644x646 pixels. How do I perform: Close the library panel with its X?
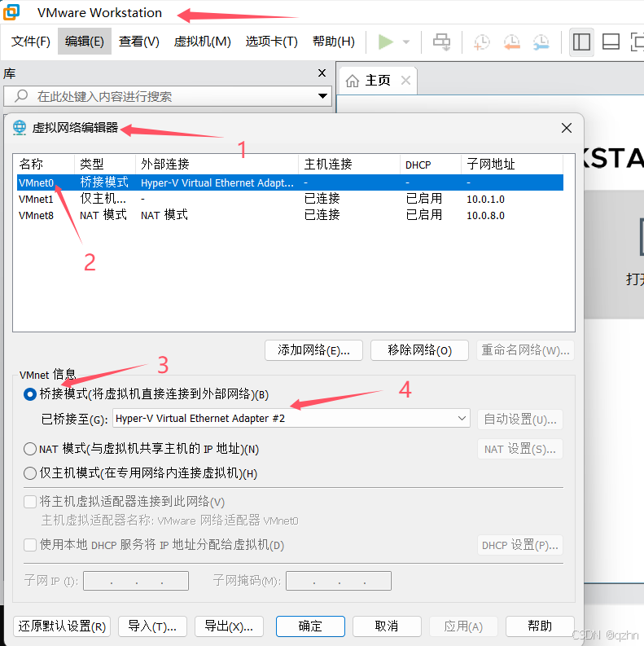click(x=322, y=73)
